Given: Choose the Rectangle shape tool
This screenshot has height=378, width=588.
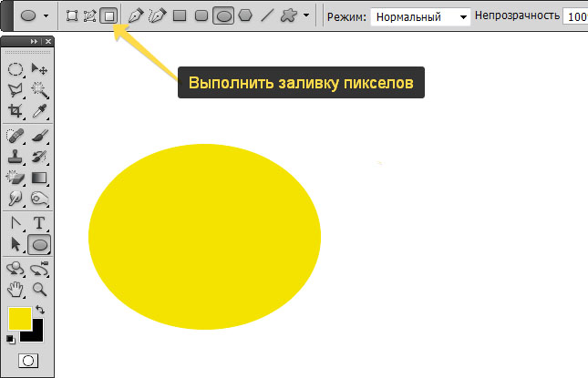Looking at the screenshot, I should (x=180, y=15).
